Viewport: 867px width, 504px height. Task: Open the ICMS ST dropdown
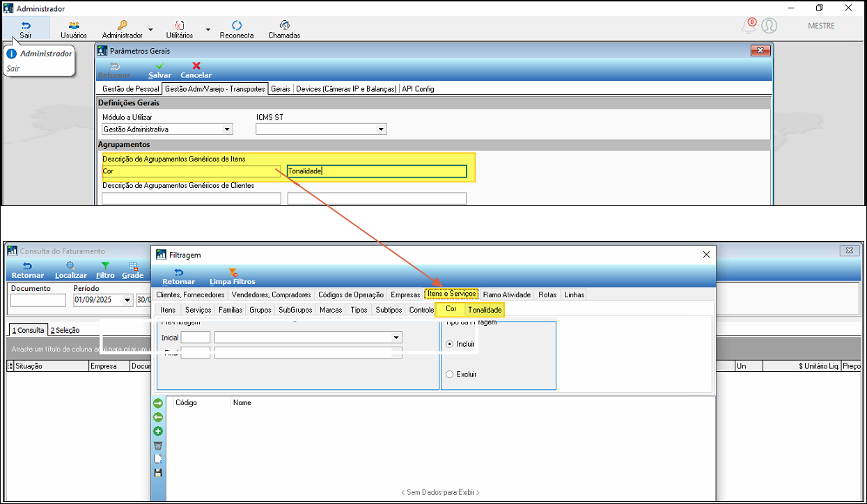point(380,129)
